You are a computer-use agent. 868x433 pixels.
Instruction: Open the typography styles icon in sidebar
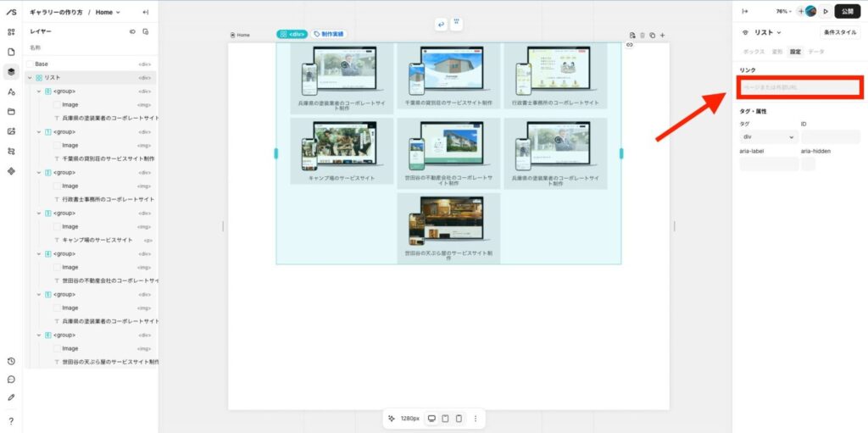11,92
